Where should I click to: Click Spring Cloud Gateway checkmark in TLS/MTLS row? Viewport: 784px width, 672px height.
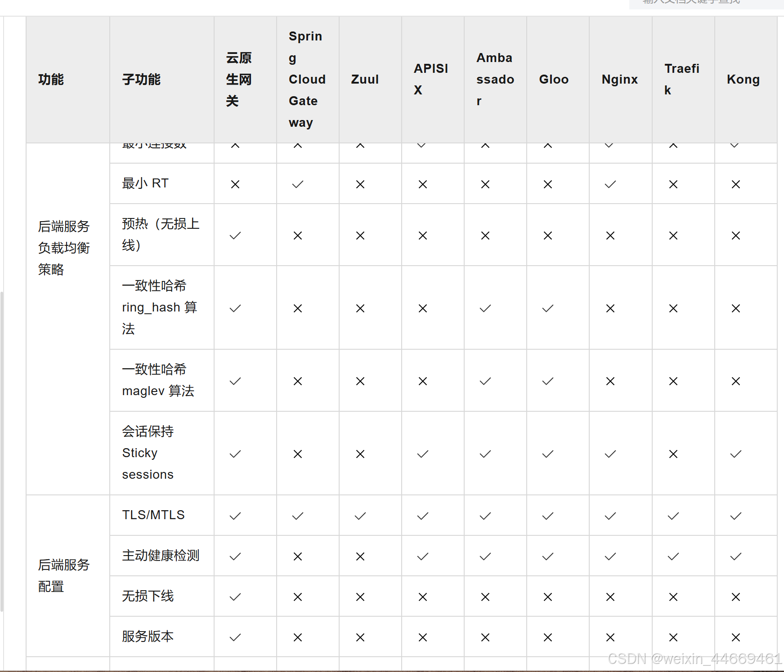click(298, 516)
